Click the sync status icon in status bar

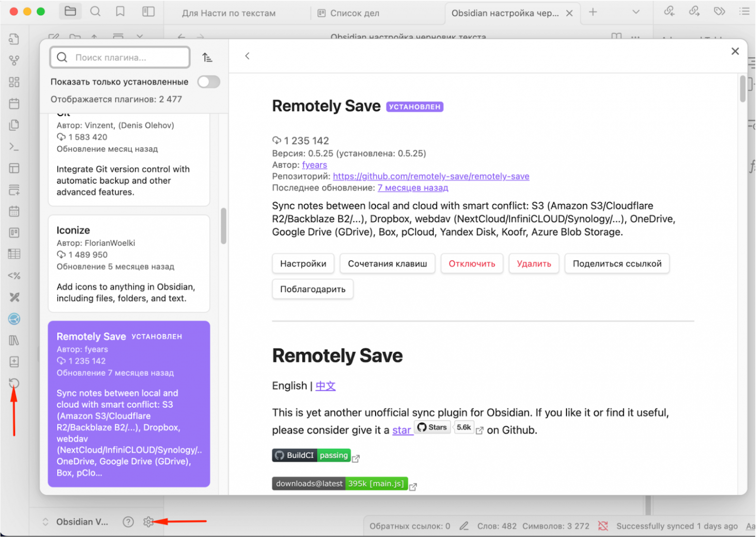coord(603,526)
